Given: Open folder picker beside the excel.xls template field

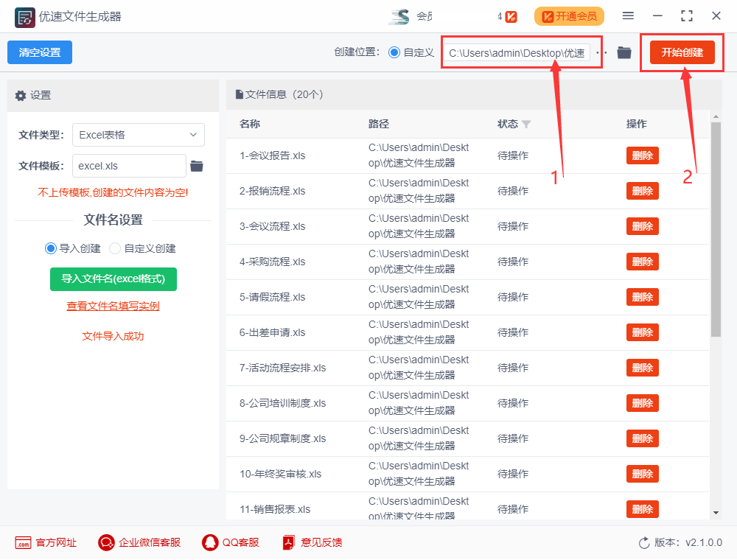Looking at the screenshot, I should [x=195, y=166].
